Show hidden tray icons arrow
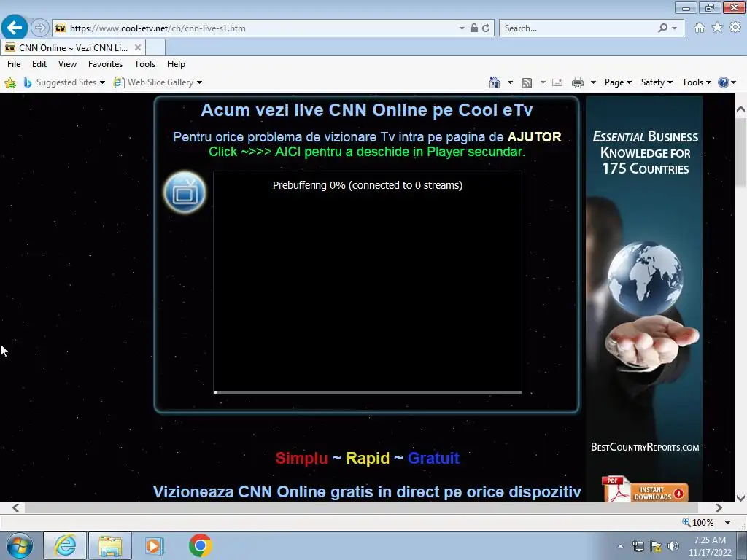 620,546
